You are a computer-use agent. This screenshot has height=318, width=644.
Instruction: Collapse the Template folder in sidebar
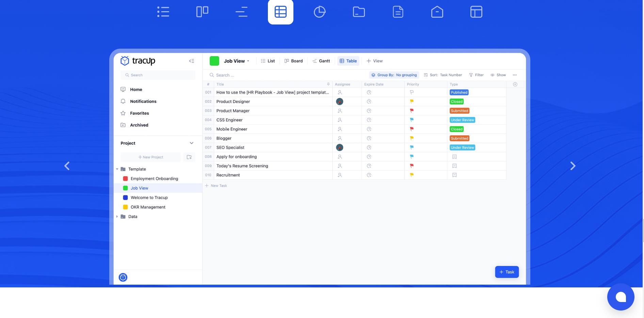coord(117,169)
